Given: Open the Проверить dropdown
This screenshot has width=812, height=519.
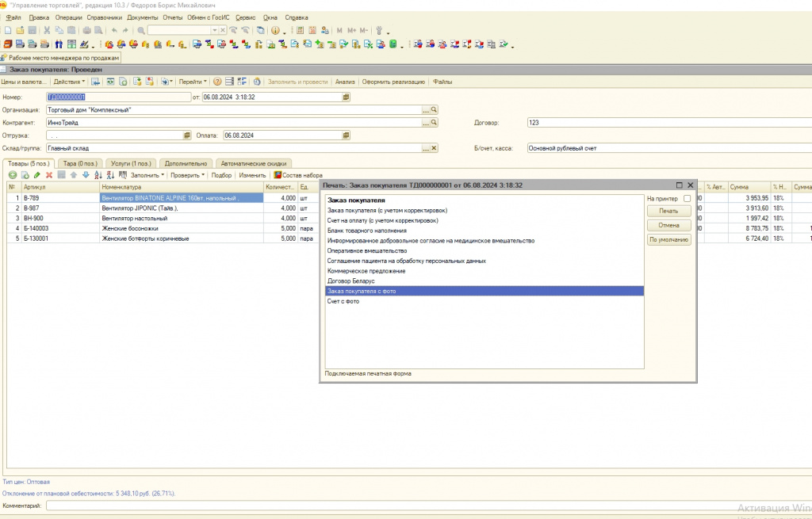Looking at the screenshot, I should tap(188, 174).
